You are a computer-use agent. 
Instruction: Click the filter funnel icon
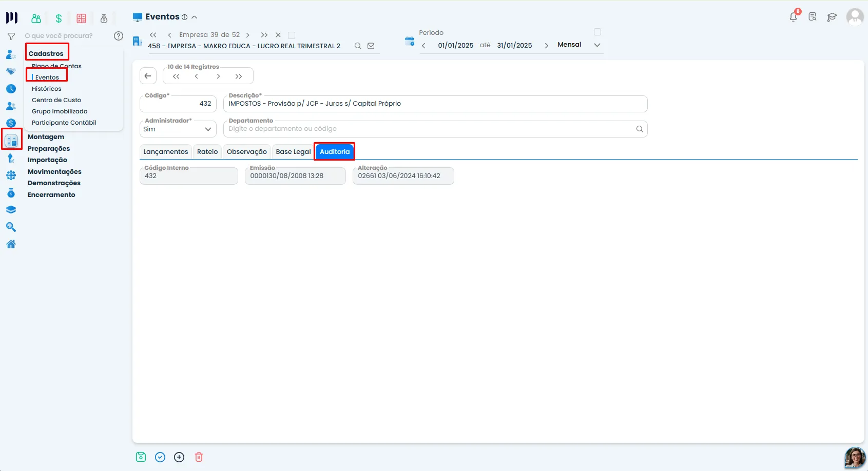pyautogui.click(x=11, y=36)
